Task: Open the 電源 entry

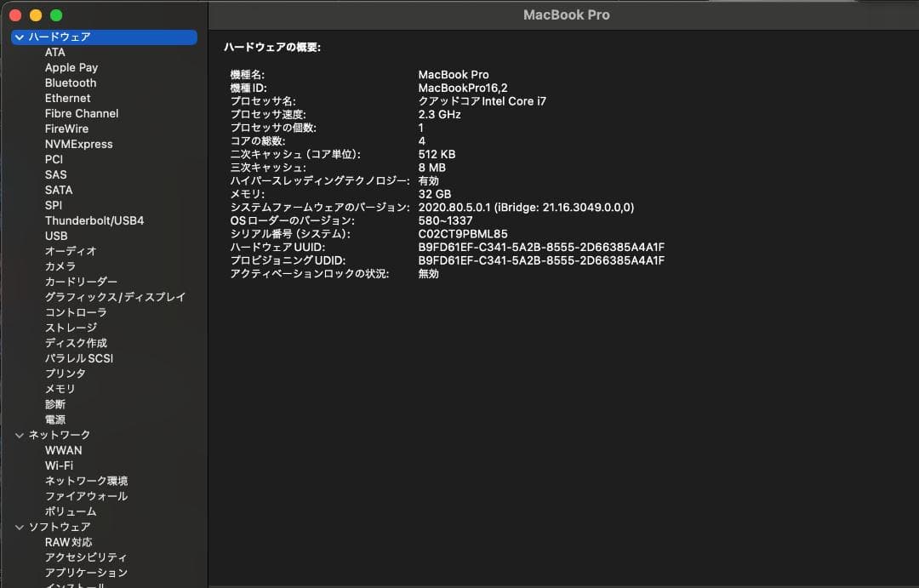Action: click(55, 420)
